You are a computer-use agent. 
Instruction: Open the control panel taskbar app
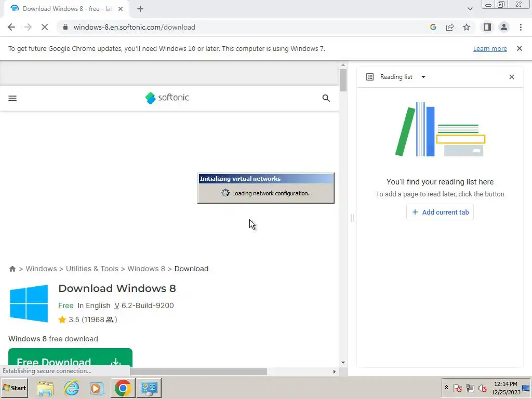click(149, 388)
